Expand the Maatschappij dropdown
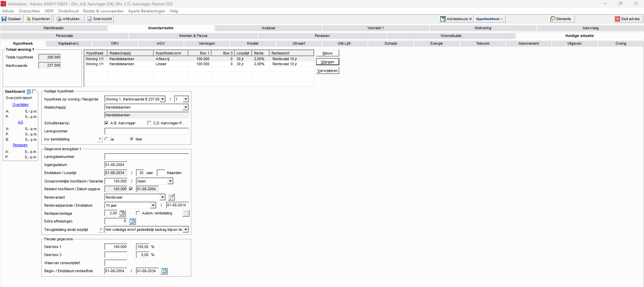644x287 pixels. [x=185, y=107]
